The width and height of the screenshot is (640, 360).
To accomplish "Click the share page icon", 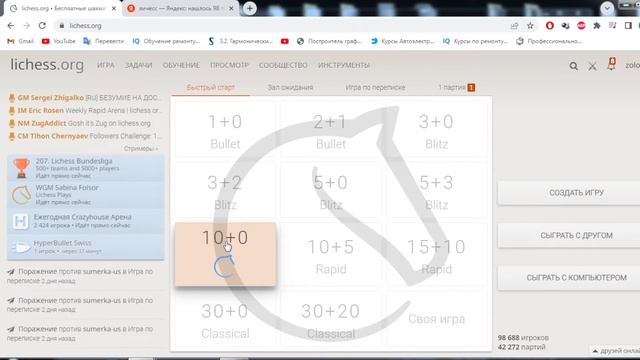I will coord(514,26).
